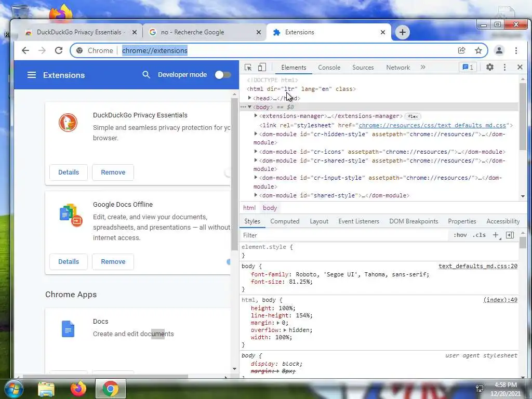Screen dimensions: 532x399
Task: Search extensions with the magnifier icon
Action: (x=146, y=75)
